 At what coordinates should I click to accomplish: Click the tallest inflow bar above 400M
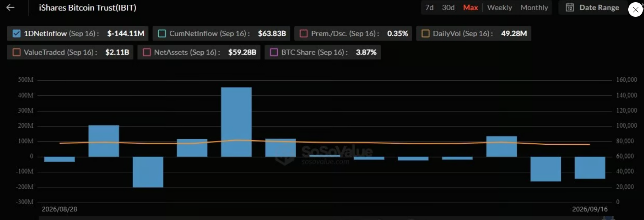click(x=236, y=122)
